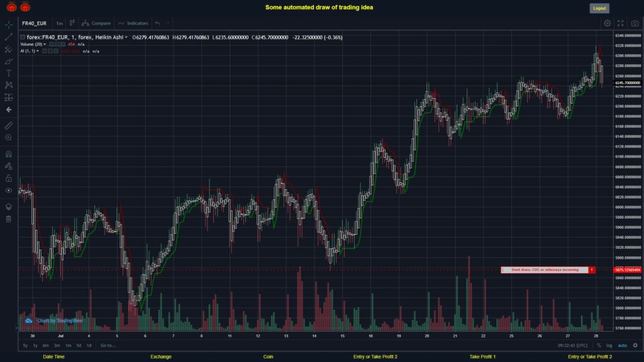The width and height of the screenshot is (644, 362).
Task: Collapse the left toolbar with the edge arrow
Action: tap(17, 327)
